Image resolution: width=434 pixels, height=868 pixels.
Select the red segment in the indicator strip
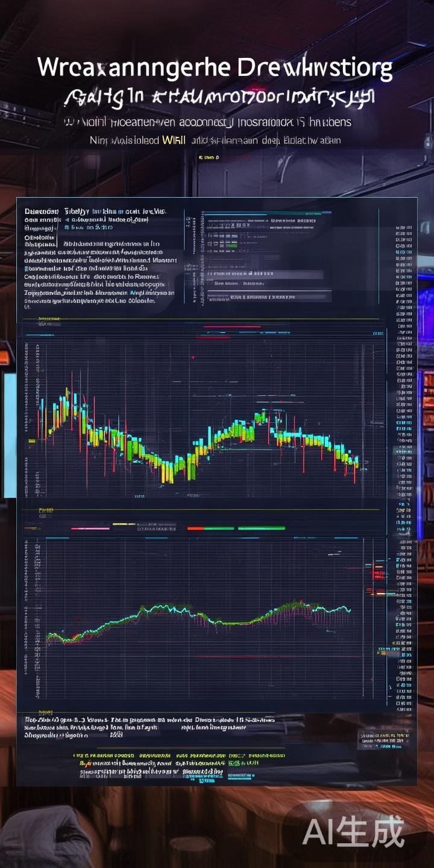(x=196, y=528)
